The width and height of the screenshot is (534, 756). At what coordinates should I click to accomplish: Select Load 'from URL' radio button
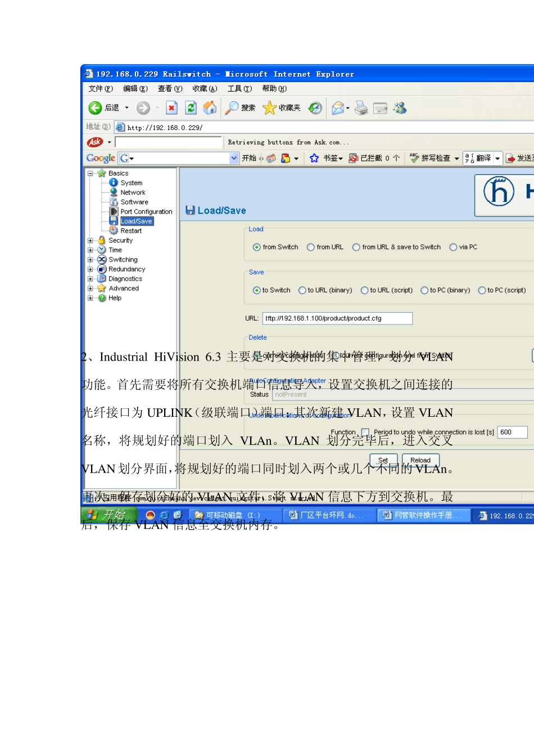tap(310, 247)
